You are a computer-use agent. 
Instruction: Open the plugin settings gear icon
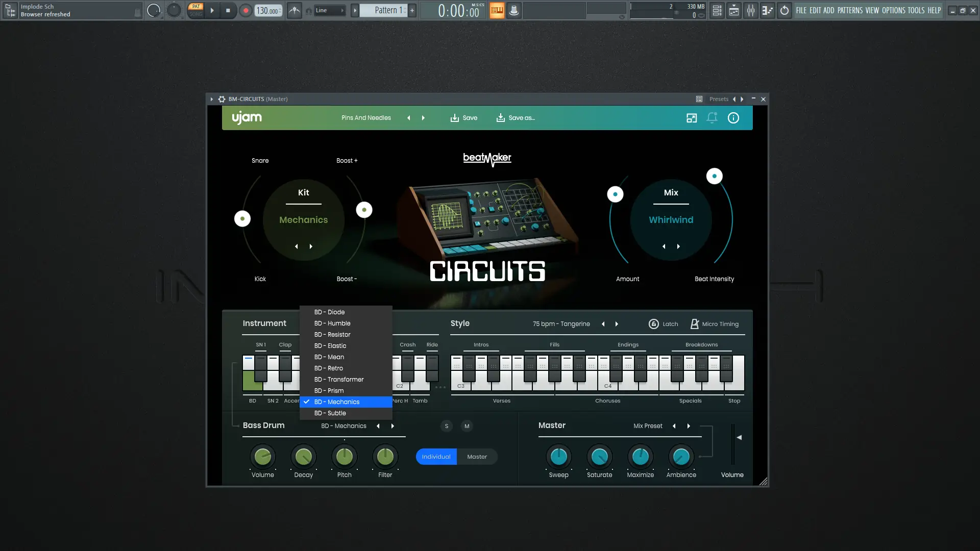pos(222,99)
